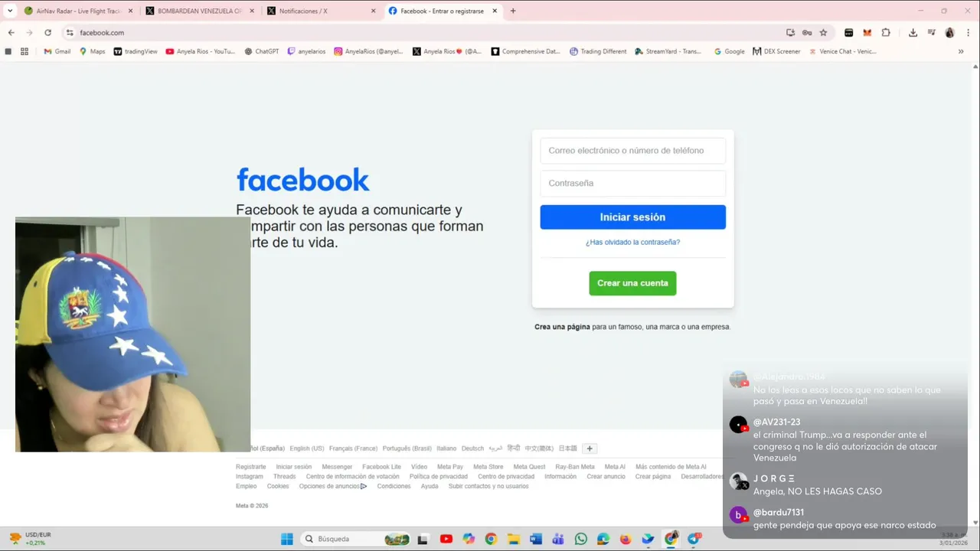Click the Windows Búsqueda search box
The width and height of the screenshot is (980, 551).
354,539
